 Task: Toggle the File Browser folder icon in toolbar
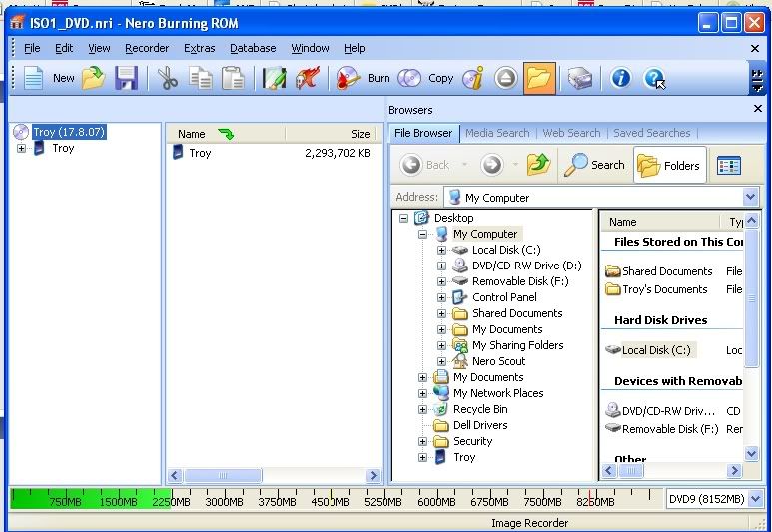point(539,78)
